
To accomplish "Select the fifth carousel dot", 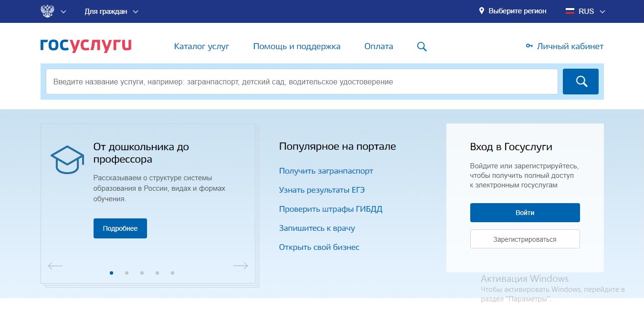I will coord(172,273).
